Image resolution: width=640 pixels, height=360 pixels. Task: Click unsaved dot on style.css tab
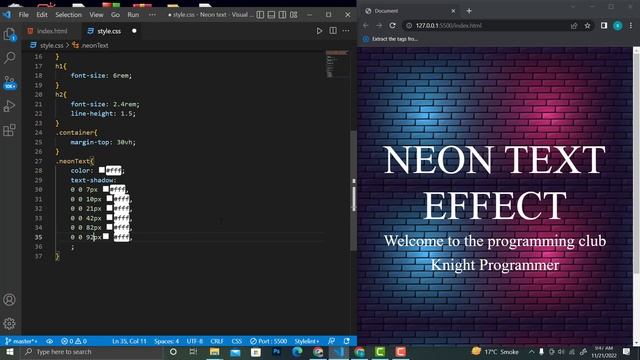click(x=134, y=31)
